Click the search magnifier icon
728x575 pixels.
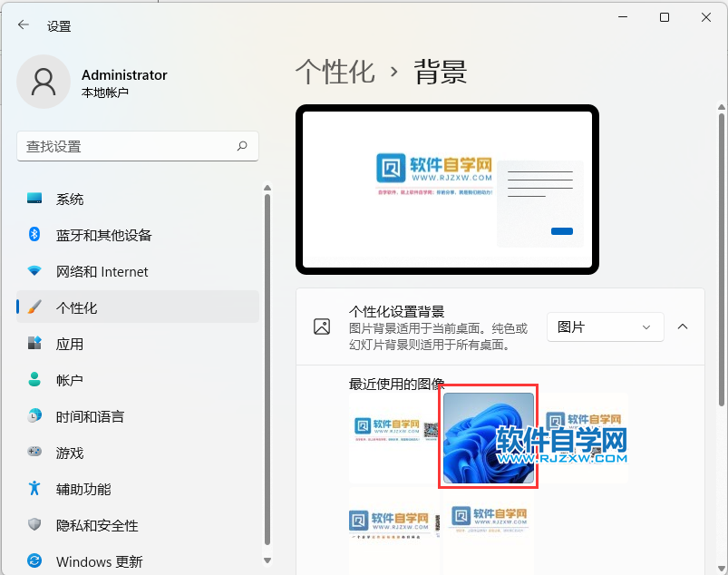tap(242, 146)
